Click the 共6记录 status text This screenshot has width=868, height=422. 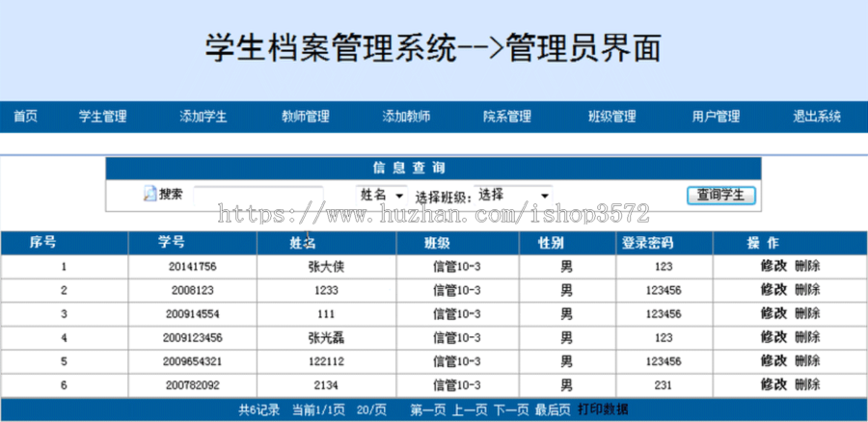(259, 409)
